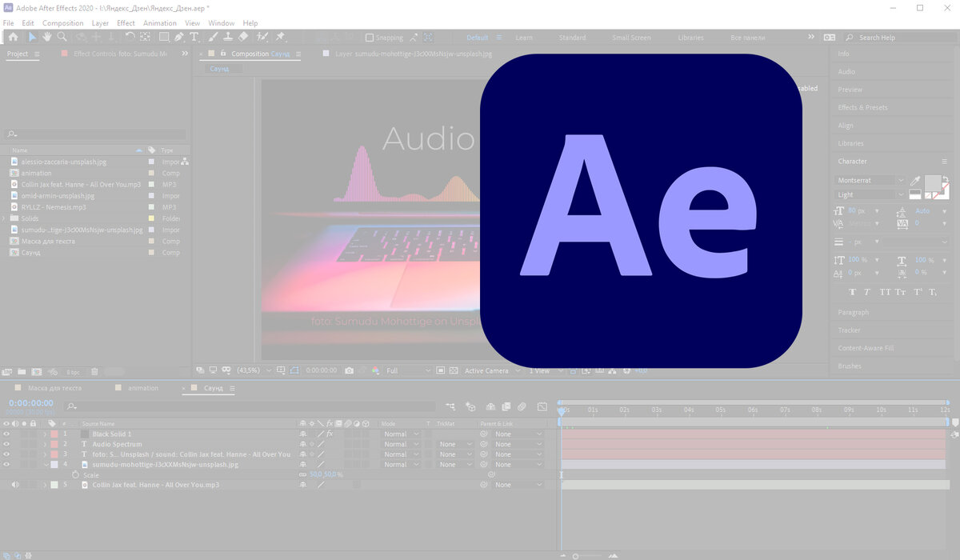The width and height of the screenshot is (960, 560).
Task: Click Faux Italic in Character panel
Action: (868, 292)
